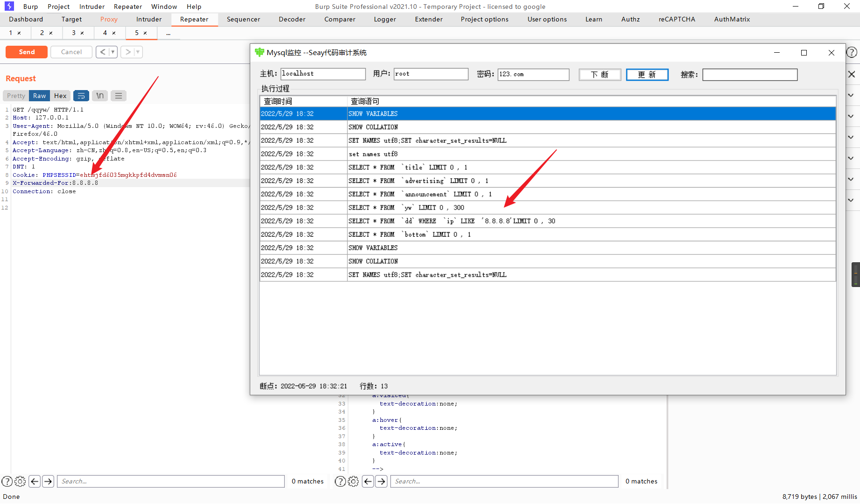Send the request in Repeater
The width and height of the screenshot is (860, 504).
click(27, 52)
